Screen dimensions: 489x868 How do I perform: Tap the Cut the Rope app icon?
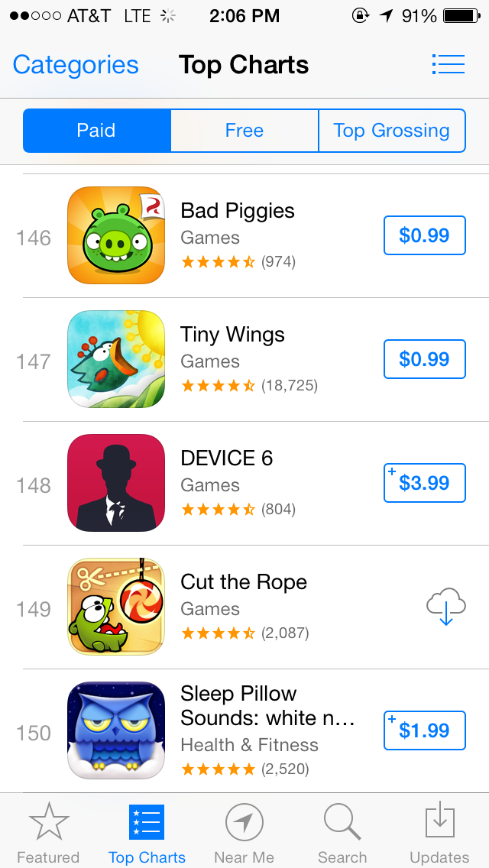click(x=116, y=607)
